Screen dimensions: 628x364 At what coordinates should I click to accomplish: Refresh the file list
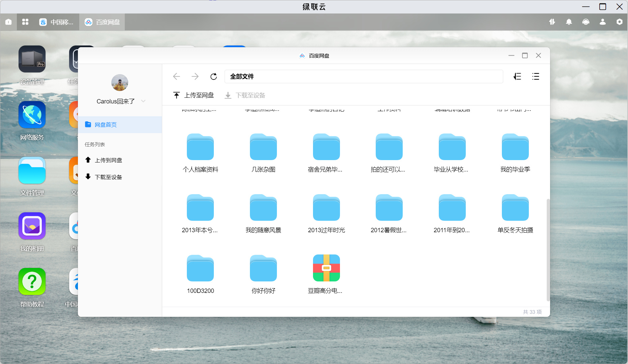click(x=213, y=77)
